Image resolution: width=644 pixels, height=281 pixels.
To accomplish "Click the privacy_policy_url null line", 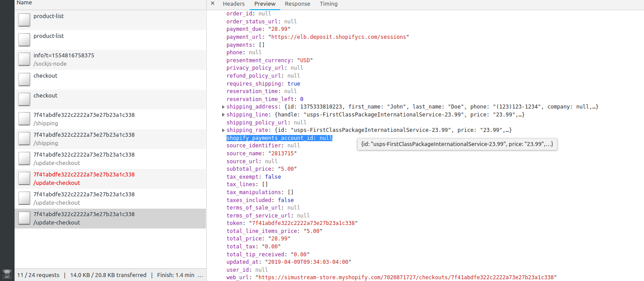I will click(x=265, y=68).
